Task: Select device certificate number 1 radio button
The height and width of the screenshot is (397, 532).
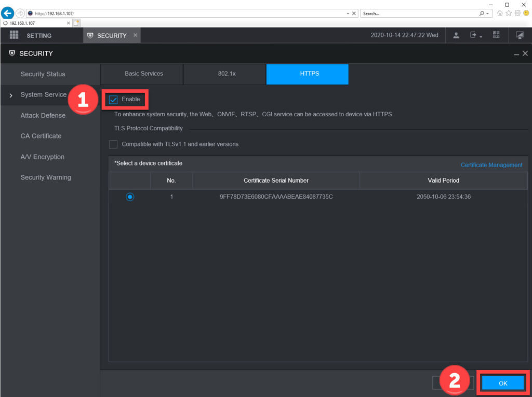Action: 130,197
